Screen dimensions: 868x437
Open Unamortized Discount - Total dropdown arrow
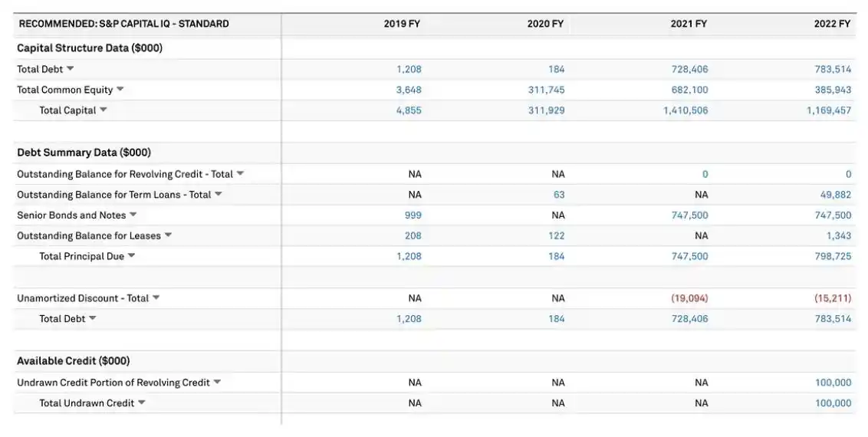point(156,297)
